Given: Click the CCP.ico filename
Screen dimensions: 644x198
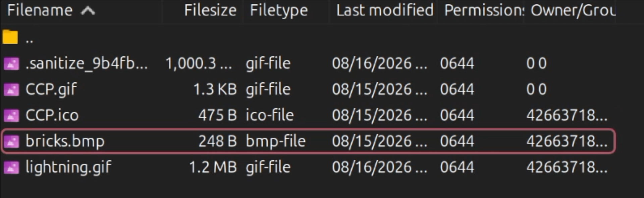Looking at the screenshot, I should pos(52,115).
